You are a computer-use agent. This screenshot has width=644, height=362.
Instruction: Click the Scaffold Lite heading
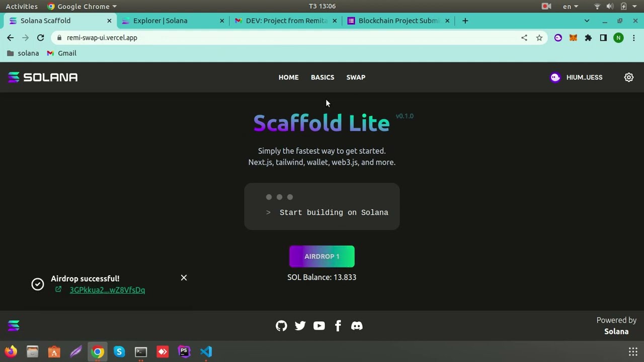click(321, 123)
